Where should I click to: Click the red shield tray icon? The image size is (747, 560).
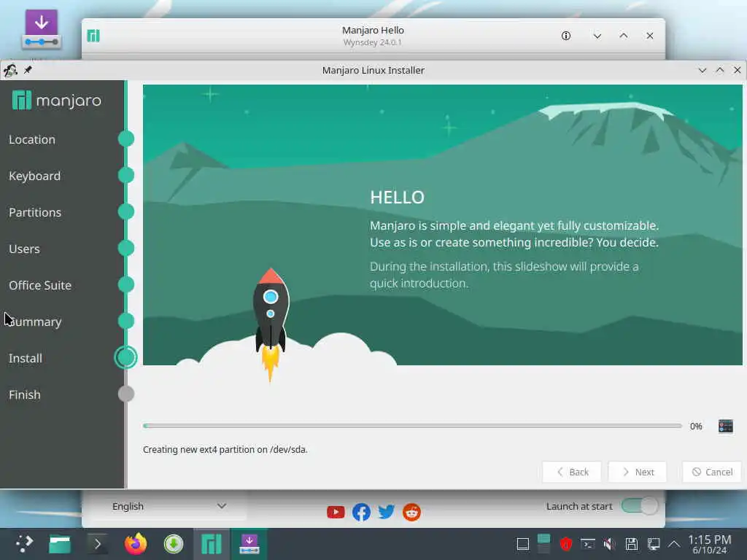coord(566,544)
